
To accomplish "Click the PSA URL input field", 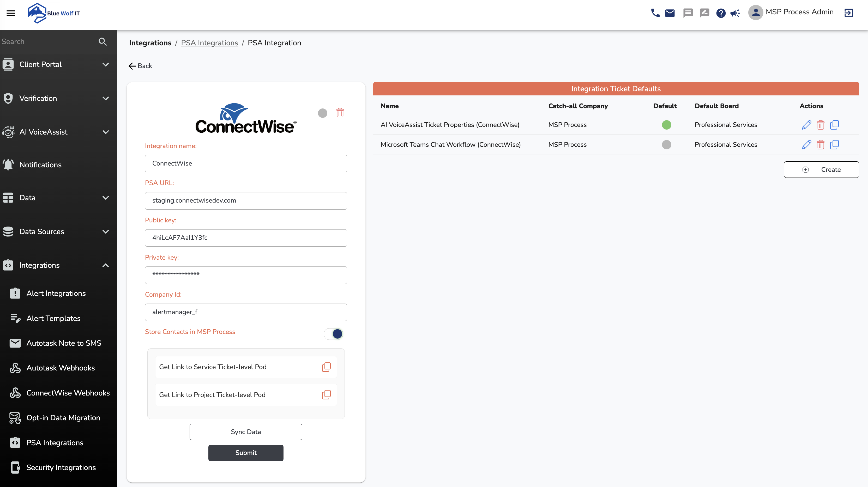I will (x=246, y=200).
